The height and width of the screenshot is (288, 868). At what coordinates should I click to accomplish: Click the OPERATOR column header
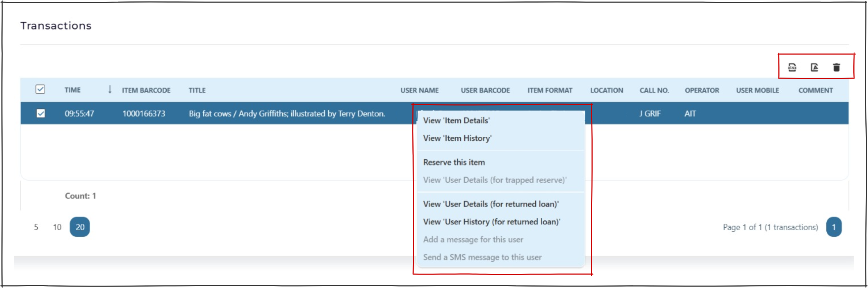coord(702,90)
